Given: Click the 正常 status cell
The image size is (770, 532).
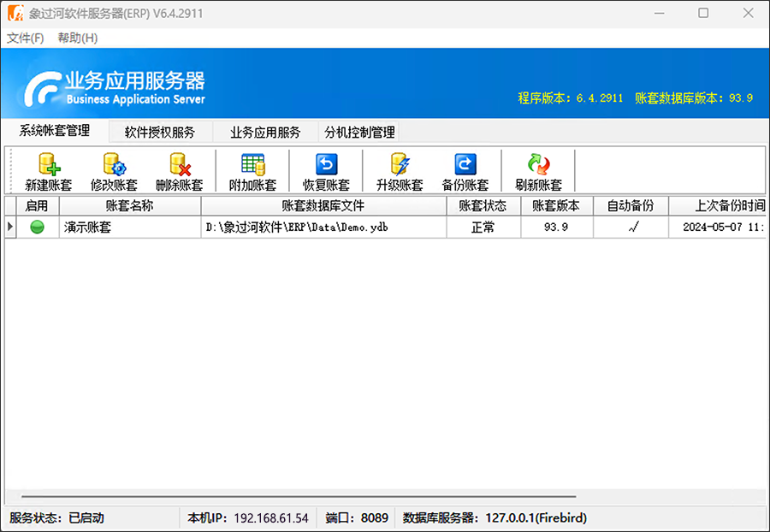Looking at the screenshot, I should [483, 228].
